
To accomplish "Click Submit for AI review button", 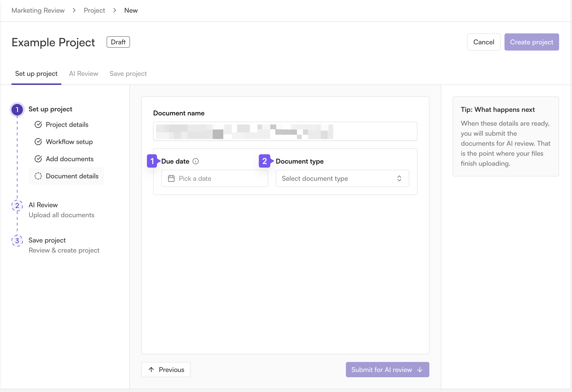I will click(387, 370).
